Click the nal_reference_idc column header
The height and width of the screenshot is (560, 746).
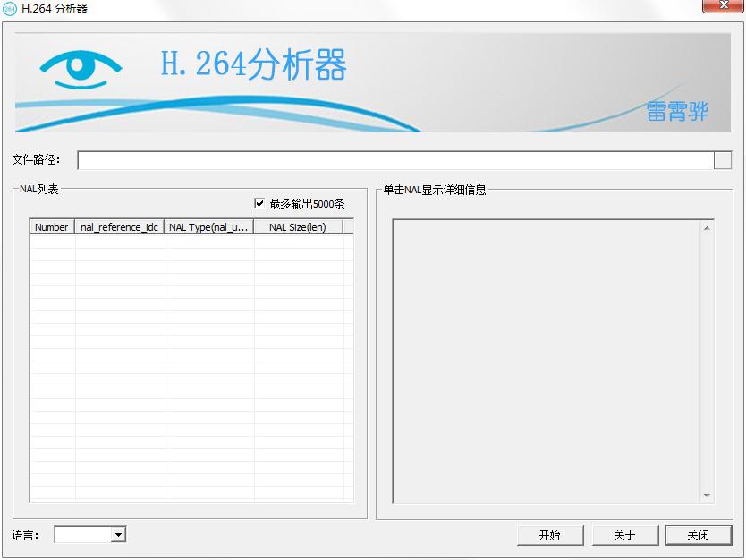pos(119,226)
